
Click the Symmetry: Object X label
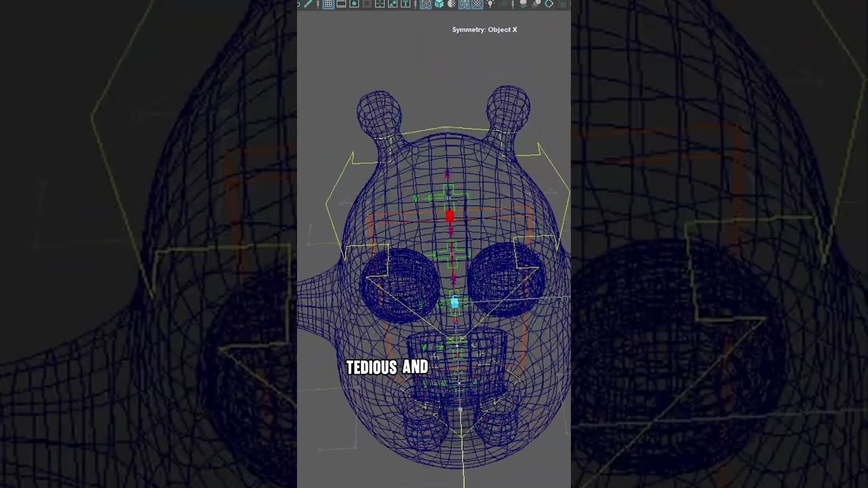[x=484, y=30]
